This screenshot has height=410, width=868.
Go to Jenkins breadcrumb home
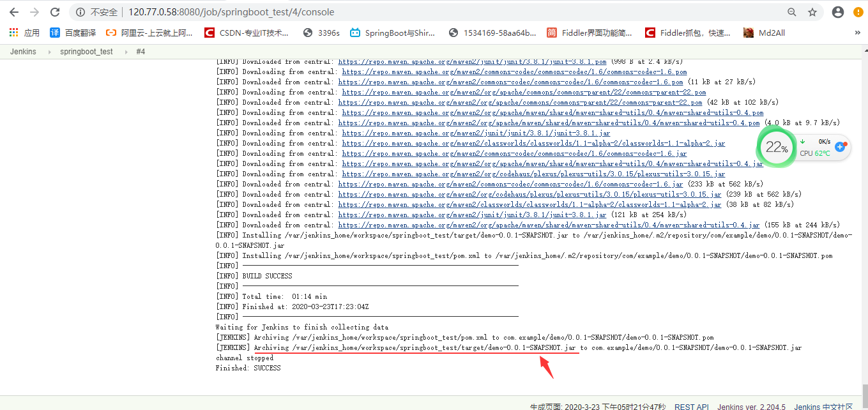point(23,52)
